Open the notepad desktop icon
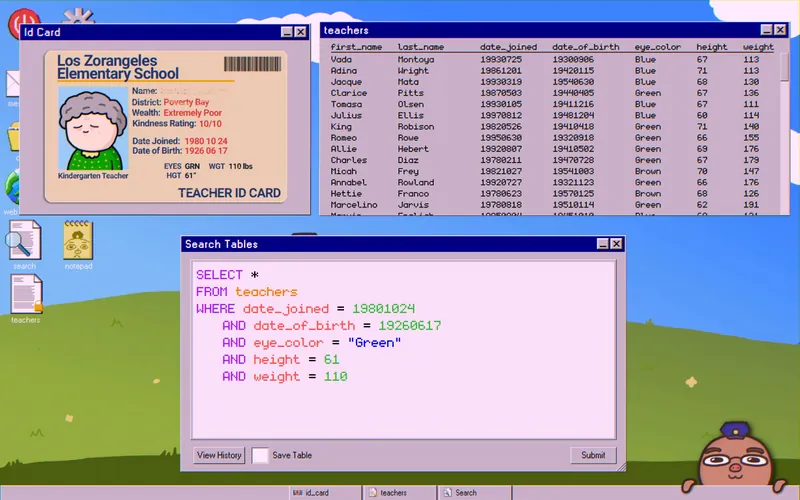The image size is (800, 500). pyautogui.click(x=78, y=244)
